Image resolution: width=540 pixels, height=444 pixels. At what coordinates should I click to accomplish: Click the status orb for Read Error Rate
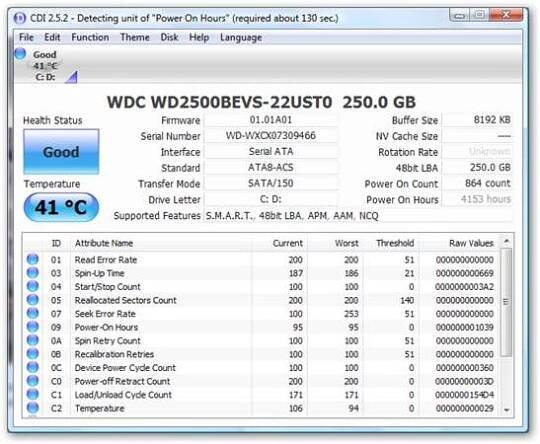pyautogui.click(x=32, y=259)
